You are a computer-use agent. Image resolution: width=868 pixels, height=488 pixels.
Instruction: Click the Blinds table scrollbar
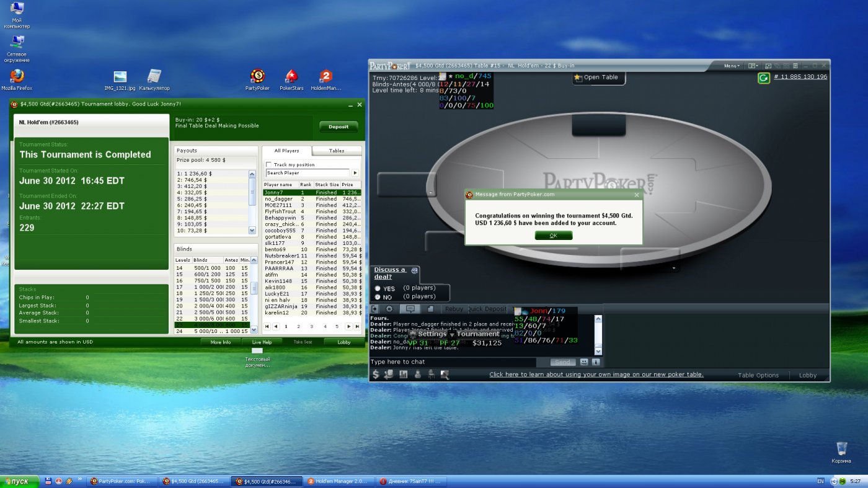point(253,296)
